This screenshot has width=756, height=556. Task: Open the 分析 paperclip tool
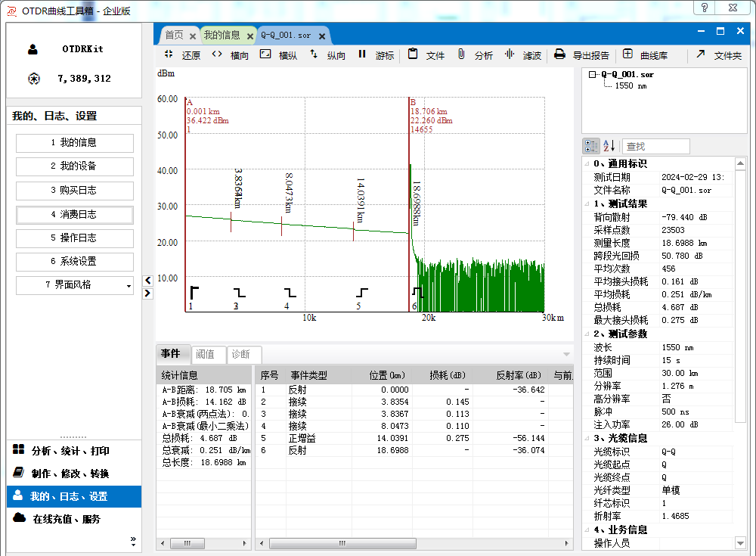point(460,54)
